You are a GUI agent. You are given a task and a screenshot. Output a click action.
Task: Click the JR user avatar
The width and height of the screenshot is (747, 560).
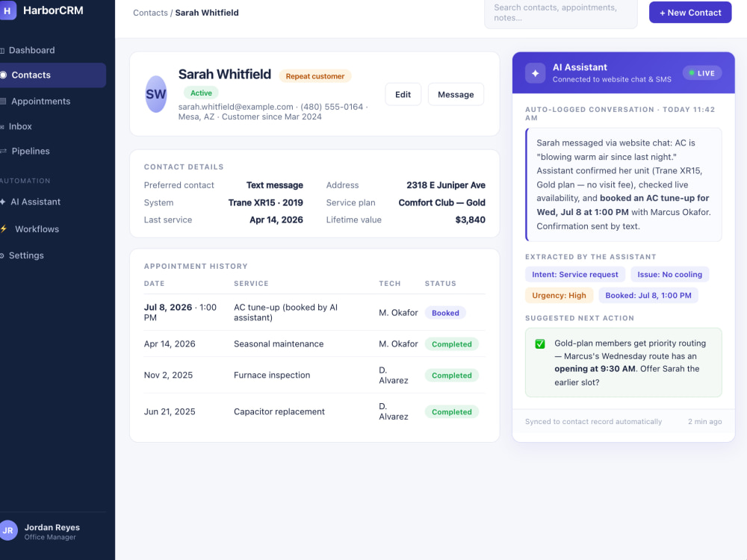point(8,530)
